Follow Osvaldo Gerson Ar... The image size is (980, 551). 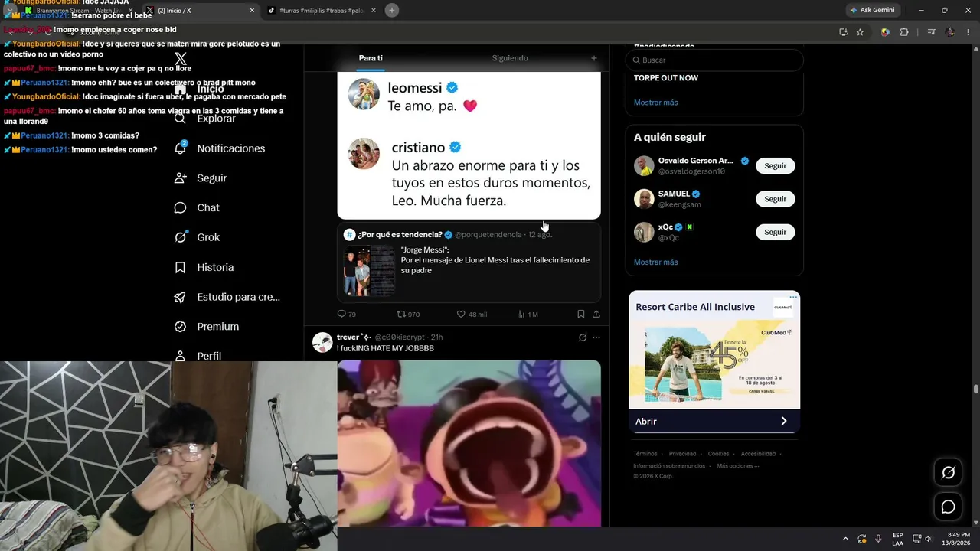tap(775, 166)
